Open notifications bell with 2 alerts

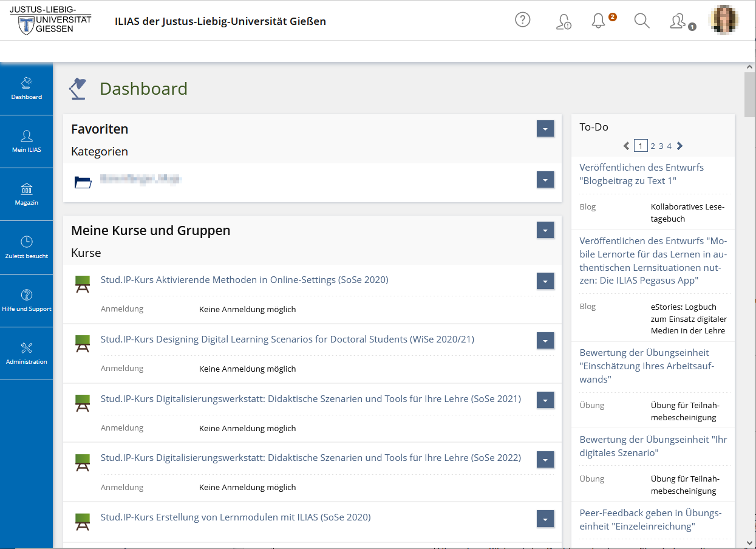coord(598,21)
